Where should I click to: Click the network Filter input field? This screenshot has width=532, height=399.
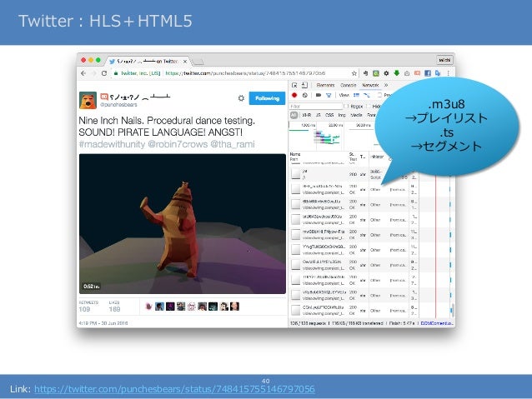pyautogui.click(x=315, y=106)
